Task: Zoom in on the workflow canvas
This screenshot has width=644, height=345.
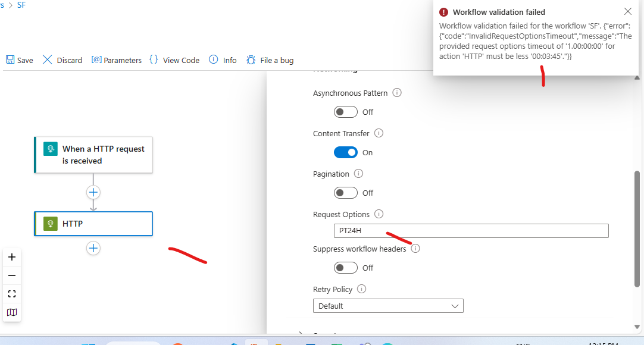Action: click(x=12, y=257)
